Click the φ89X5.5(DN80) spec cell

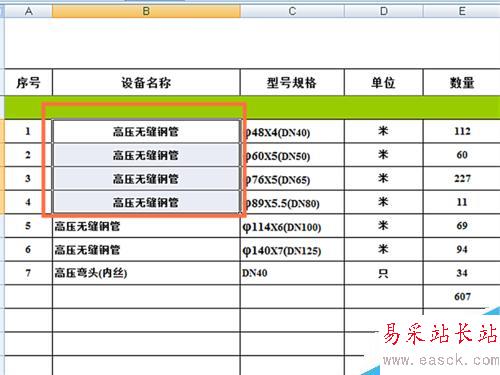[292, 202]
